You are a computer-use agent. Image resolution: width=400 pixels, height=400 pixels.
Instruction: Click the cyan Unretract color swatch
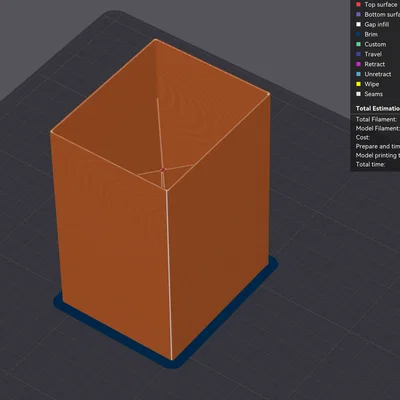(x=358, y=74)
